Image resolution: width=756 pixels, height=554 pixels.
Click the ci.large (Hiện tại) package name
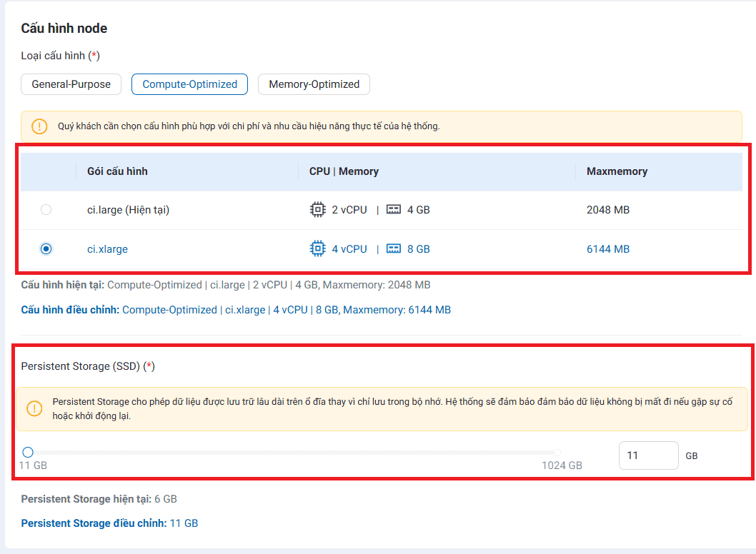(128, 210)
